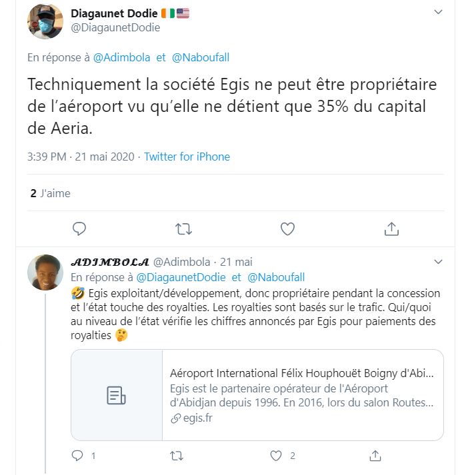Viewport: 476px width, 475px height.
Task: Reply to ADIMBOLA's tweet
Action: [x=78, y=456]
